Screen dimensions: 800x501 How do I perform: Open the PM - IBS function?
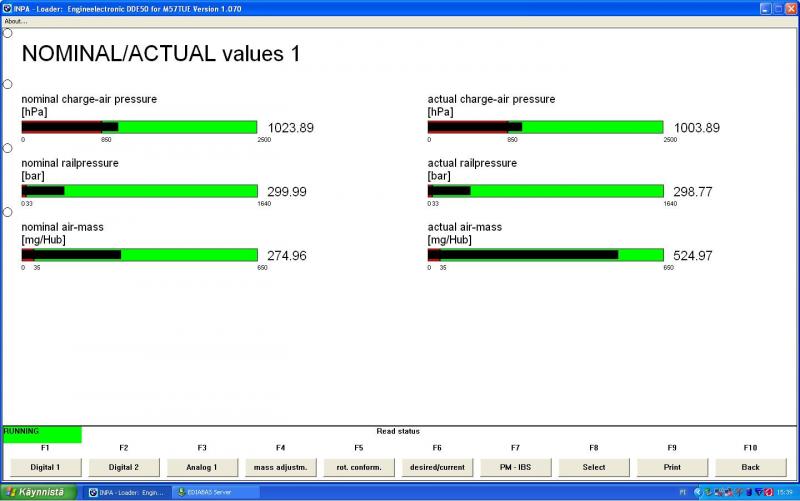coord(515,467)
